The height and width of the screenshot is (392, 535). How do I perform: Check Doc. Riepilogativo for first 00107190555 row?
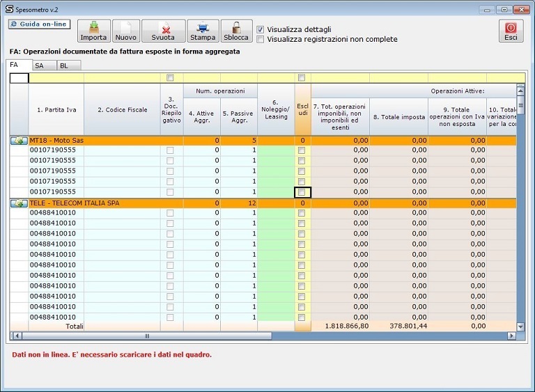(170, 150)
